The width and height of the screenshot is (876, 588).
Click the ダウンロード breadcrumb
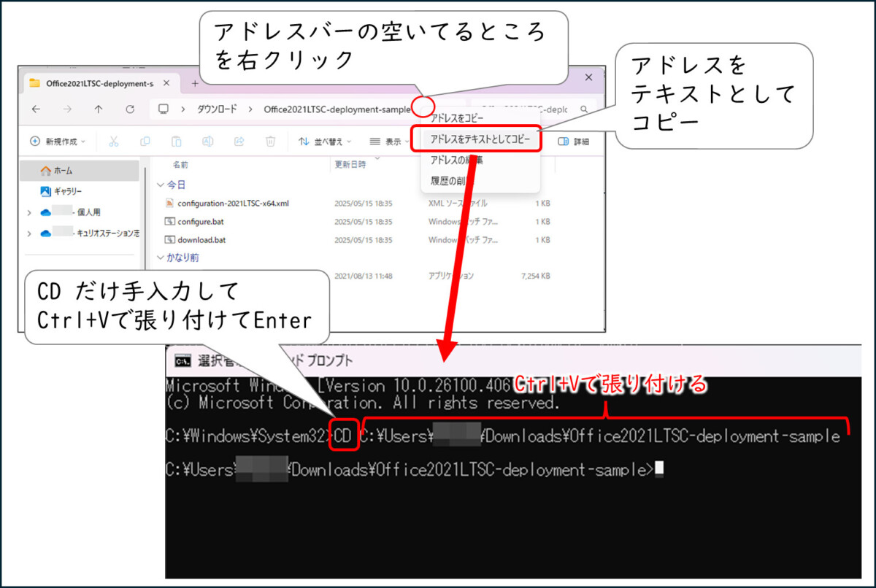[217, 109]
